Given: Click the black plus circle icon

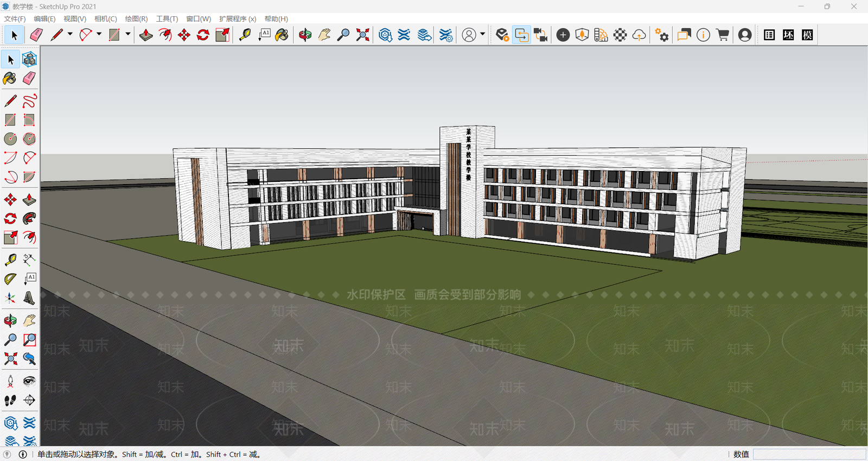Looking at the screenshot, I should (x=563, y=35).
